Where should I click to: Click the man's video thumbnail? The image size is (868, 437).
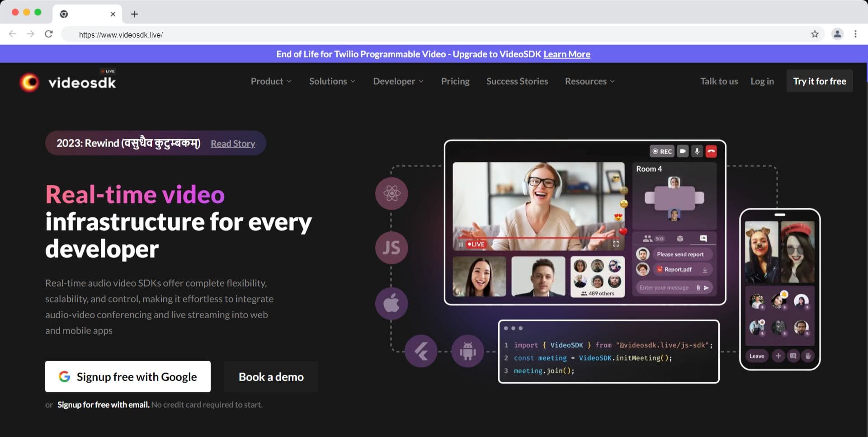pos(538,277)
